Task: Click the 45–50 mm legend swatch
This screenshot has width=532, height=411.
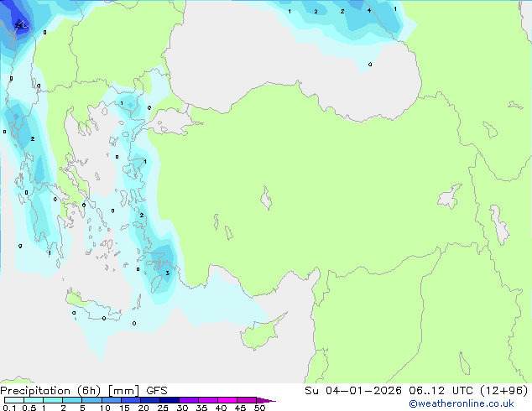Action: [247, 400]
